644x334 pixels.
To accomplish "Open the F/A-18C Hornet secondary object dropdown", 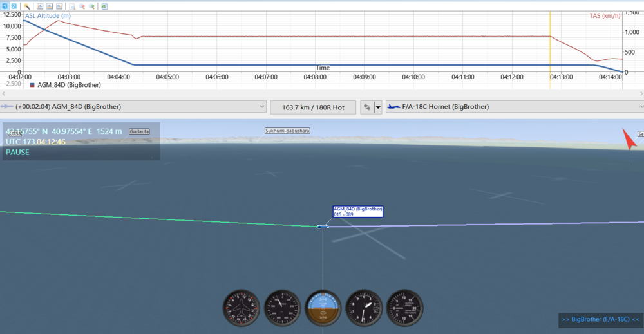I will (640, 107).
